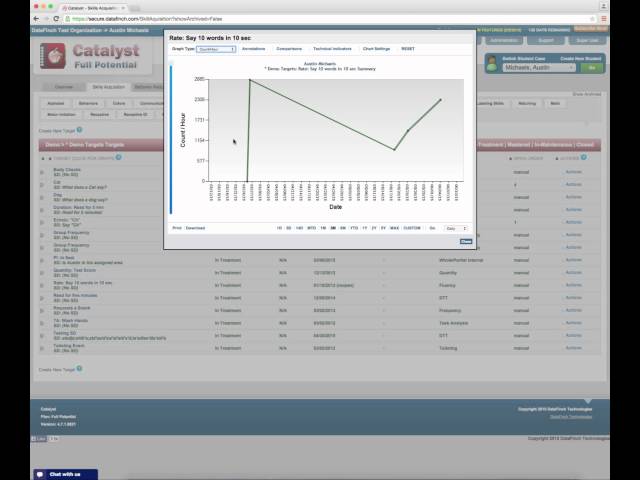This screenshot has width=640, height=480.
Task: Click the bookmark star in address bar
Action: pyautogui.click(x=592, y=19)
